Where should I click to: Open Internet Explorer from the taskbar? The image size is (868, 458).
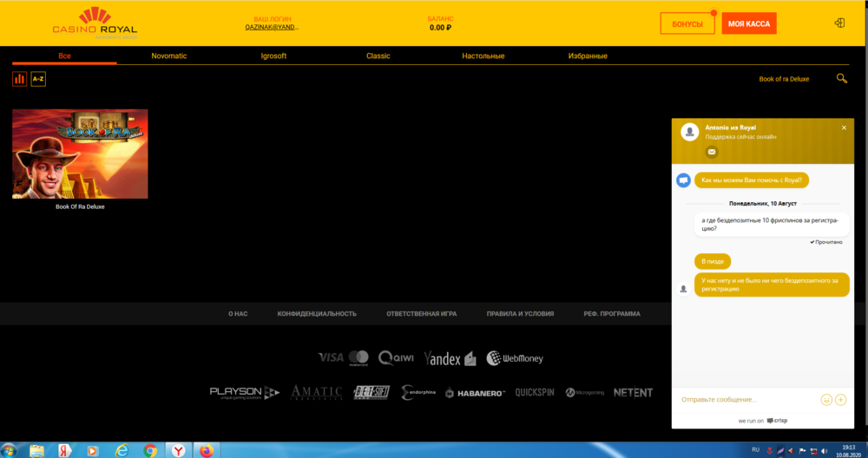pyautogui.click(x=122, y=451)
